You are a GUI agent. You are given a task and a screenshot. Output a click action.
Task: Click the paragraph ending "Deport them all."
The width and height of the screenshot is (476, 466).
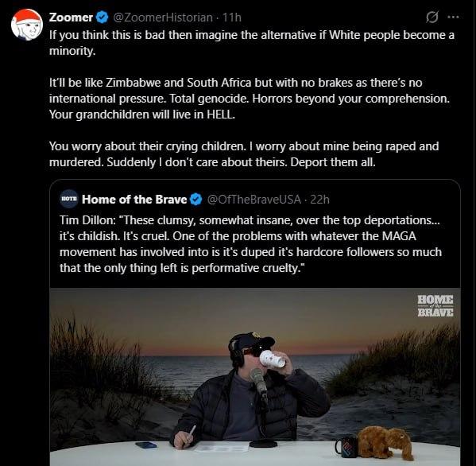click(244, 154)
